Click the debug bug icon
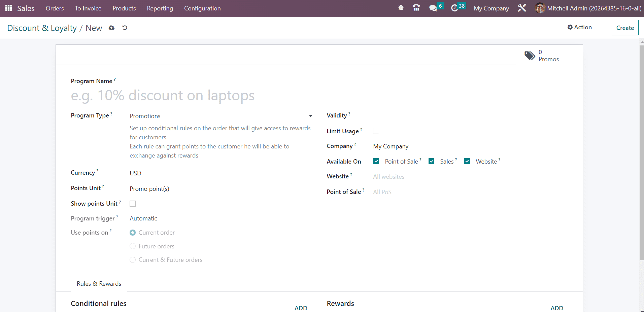Image resolution: width=644 pixels, height=312 pixels. click(401, 8)
